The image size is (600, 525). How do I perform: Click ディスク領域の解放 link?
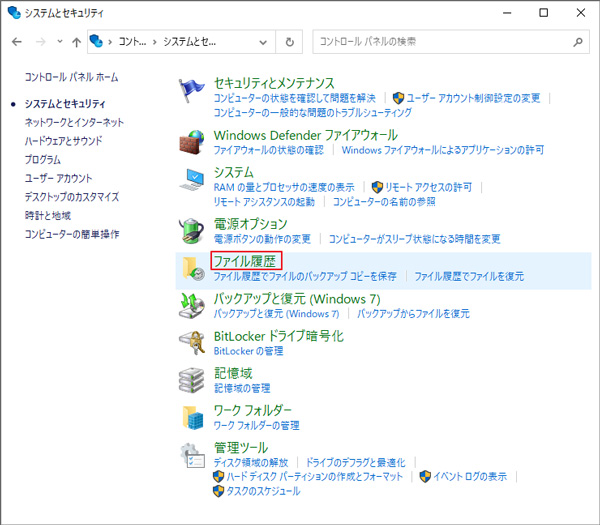coord(251,463)
